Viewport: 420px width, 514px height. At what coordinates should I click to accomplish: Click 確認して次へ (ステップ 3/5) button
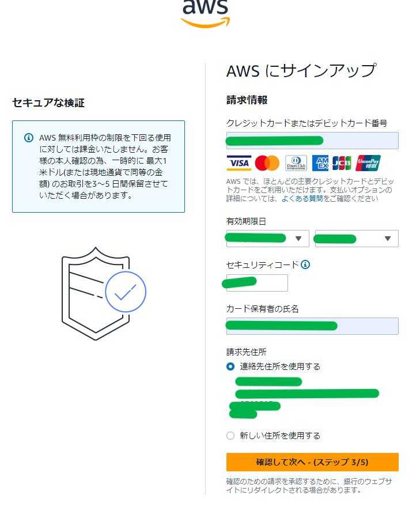pyautogui.click(x=312, y=462)
